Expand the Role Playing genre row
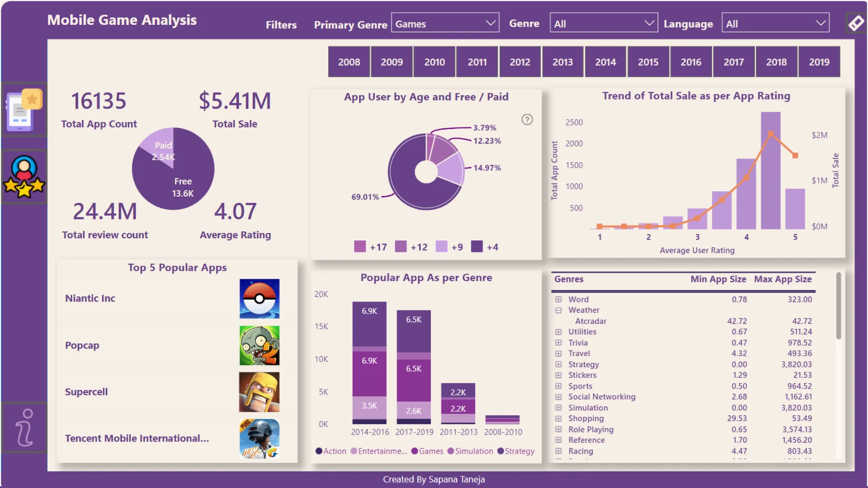This screenshot has height=488, width=868. pyautogui.click(x=558, y=430)
